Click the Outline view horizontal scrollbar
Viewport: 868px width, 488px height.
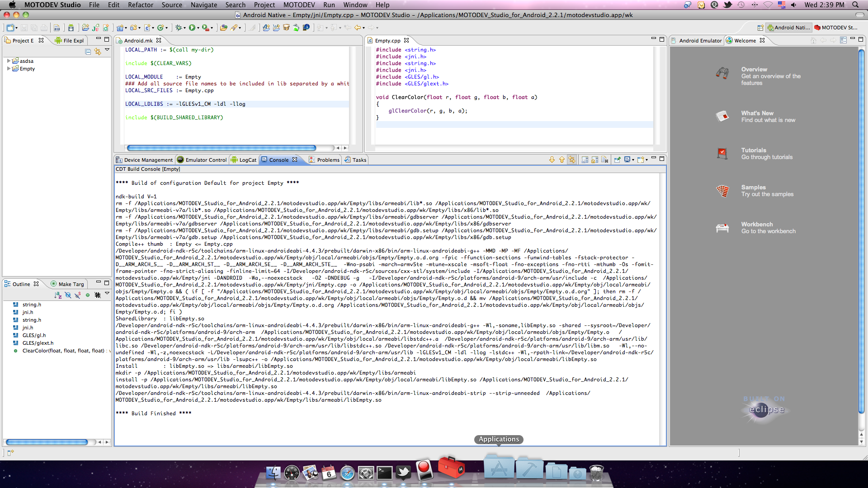tap(47, 442)
